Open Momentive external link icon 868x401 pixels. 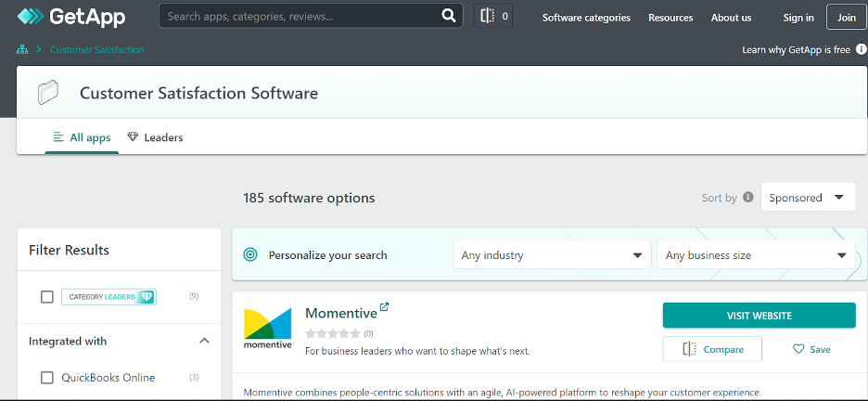pos(384,307)
